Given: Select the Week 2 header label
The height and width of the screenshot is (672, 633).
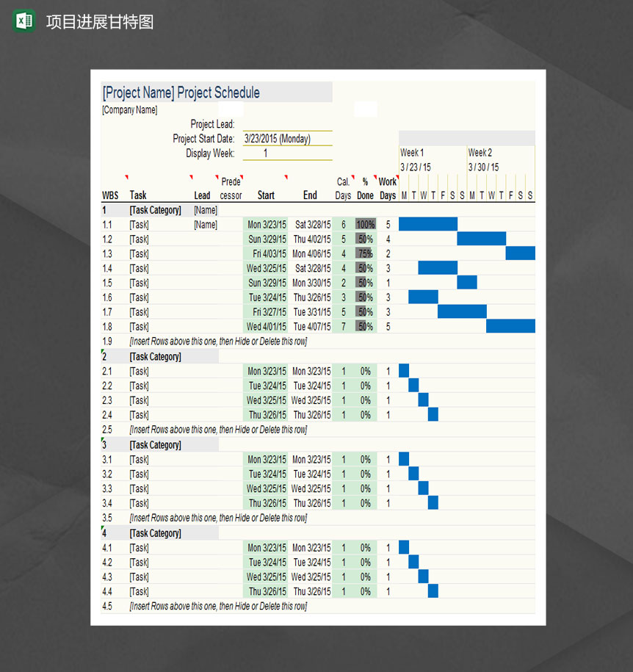Looking at the screenshot, I should [480, 153].
